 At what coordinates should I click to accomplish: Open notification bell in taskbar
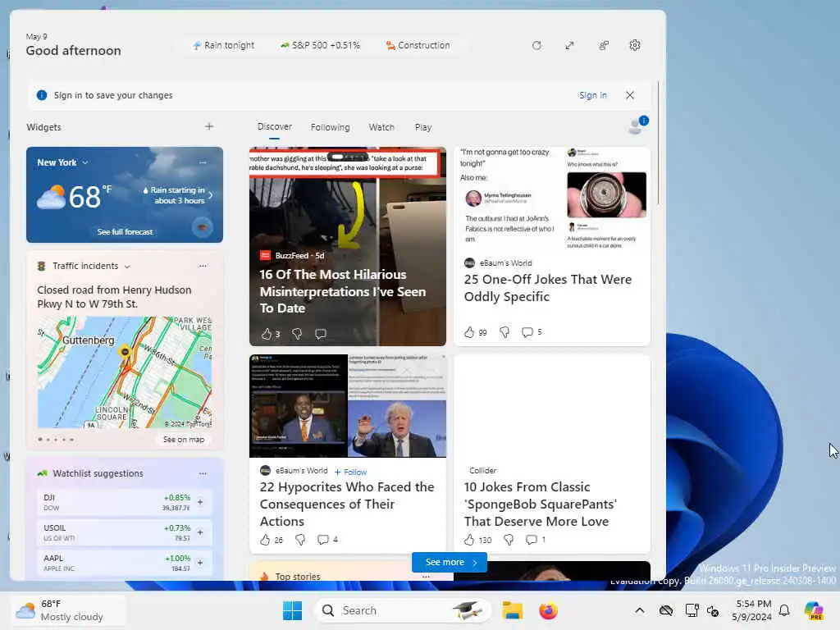tap(784, 610)
